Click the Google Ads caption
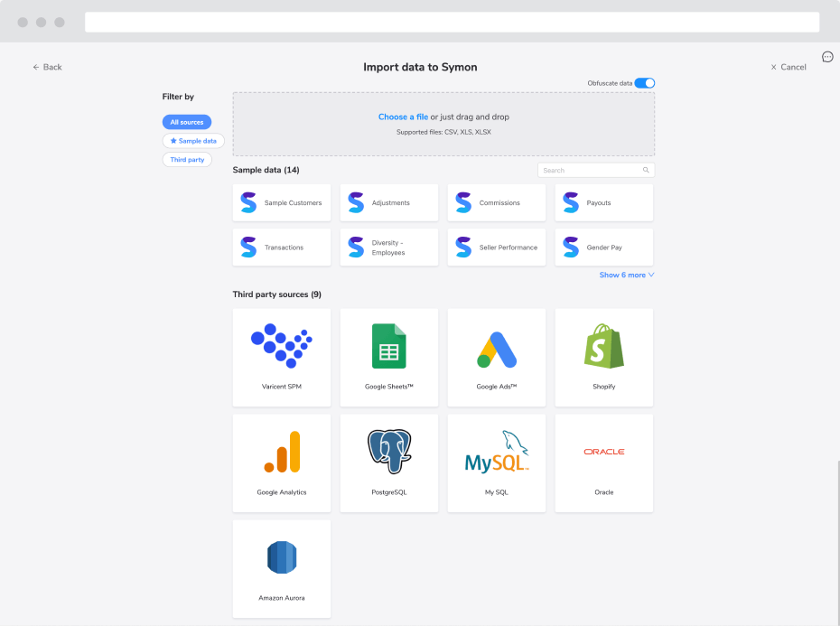Viewport: 840px width, 626px height. click(x=497, y=387)
